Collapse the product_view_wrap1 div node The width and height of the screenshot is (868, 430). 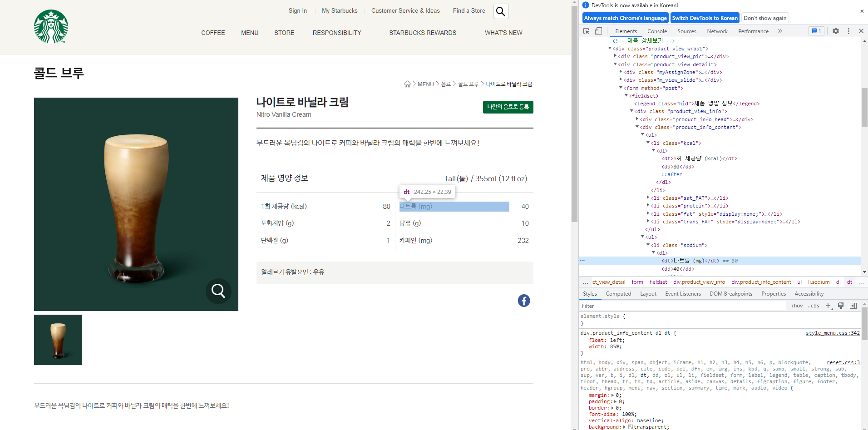tap(610, 48)
